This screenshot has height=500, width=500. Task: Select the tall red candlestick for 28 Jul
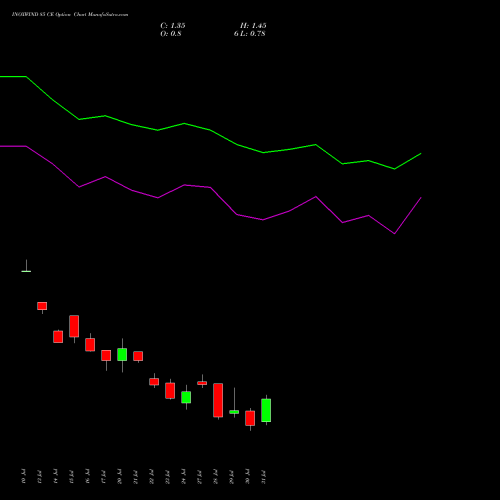[218, 400]
